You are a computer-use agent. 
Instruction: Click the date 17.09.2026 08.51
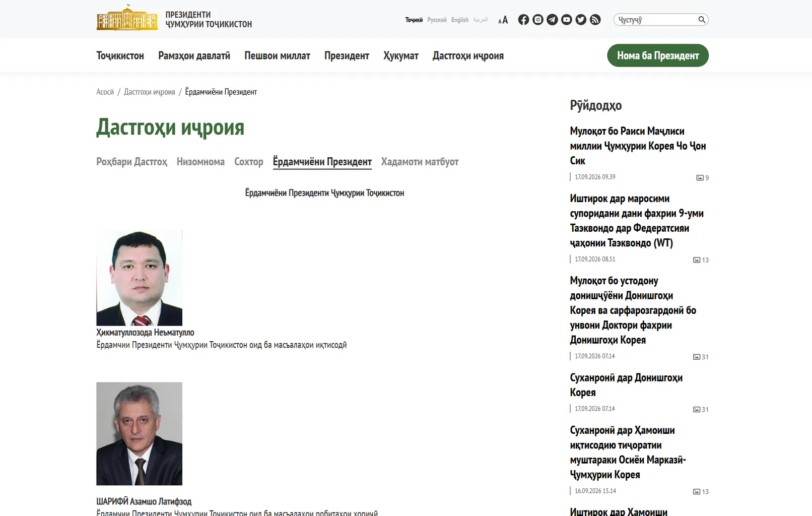(595, 259)
